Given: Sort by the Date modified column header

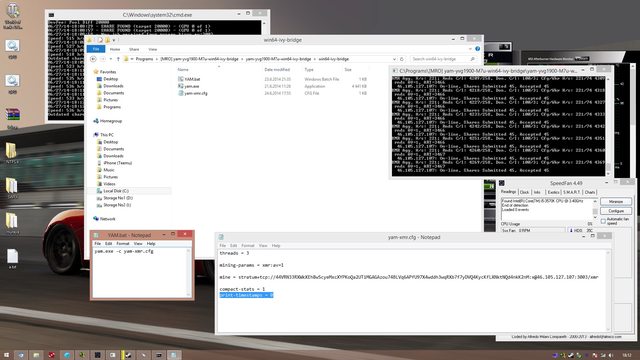Looking at the screenshot, I should (277, 70).
